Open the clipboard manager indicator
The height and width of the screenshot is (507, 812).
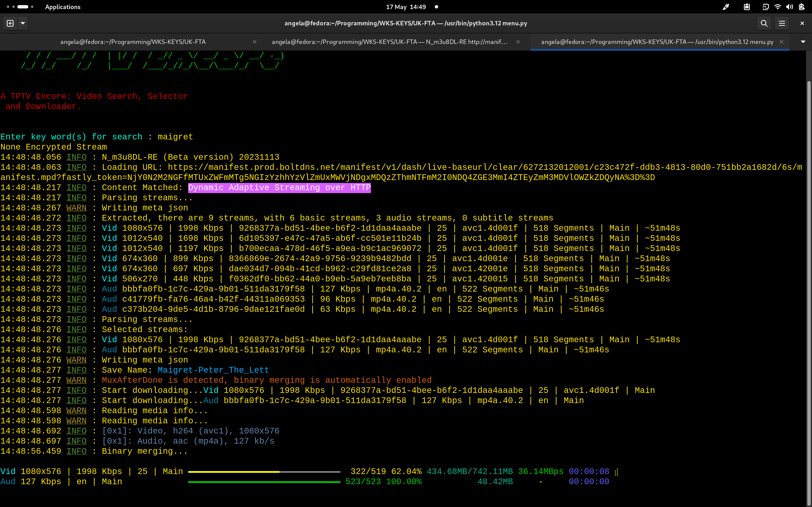click(747, 7)
